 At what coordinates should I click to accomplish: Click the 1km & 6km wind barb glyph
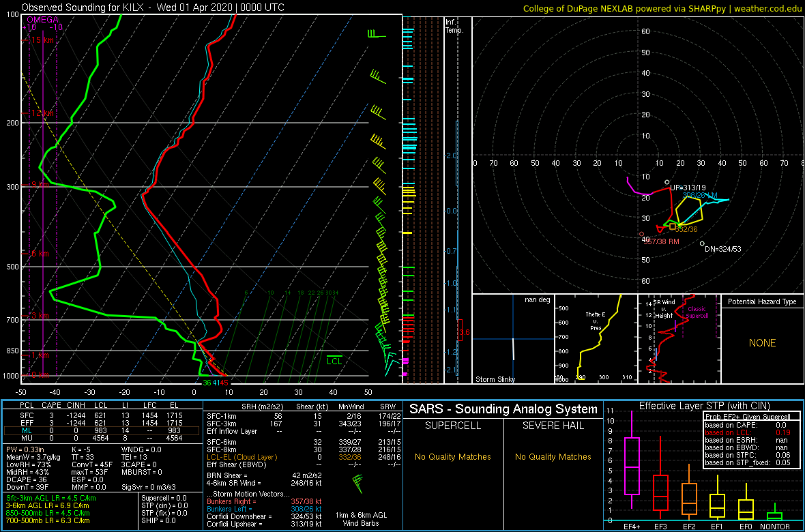point(357,482)
